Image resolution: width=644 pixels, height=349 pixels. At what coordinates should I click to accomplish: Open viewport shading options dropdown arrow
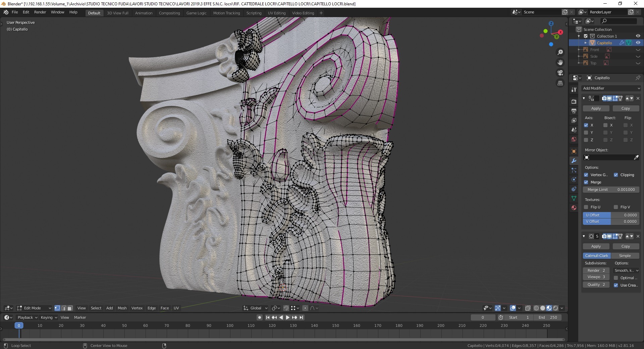click(x=562, y=308)
